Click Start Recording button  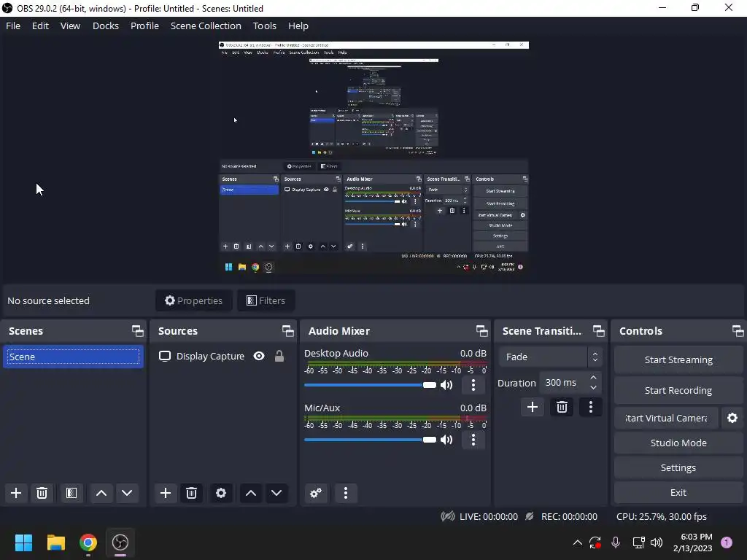[678, 391]
